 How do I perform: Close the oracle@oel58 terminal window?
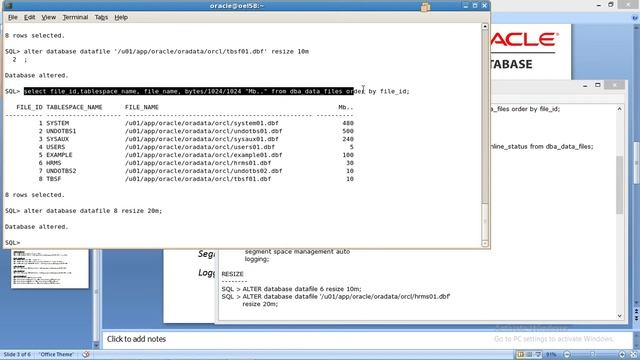tap(484, 6)
